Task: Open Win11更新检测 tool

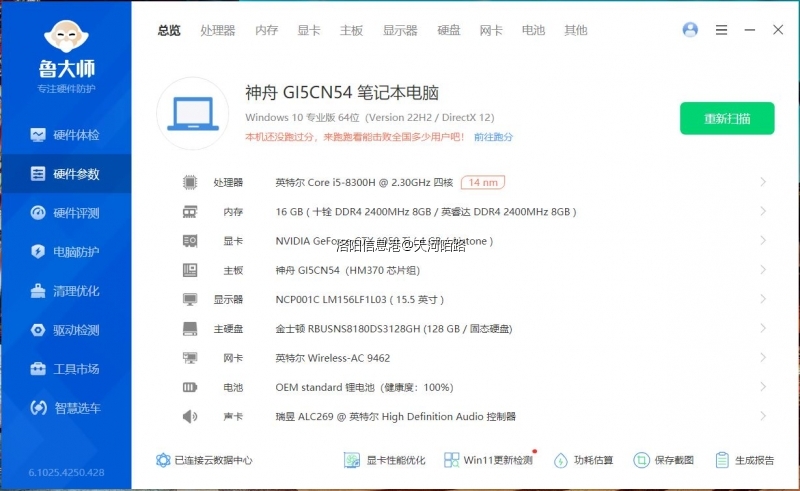Action: [488, 460]
